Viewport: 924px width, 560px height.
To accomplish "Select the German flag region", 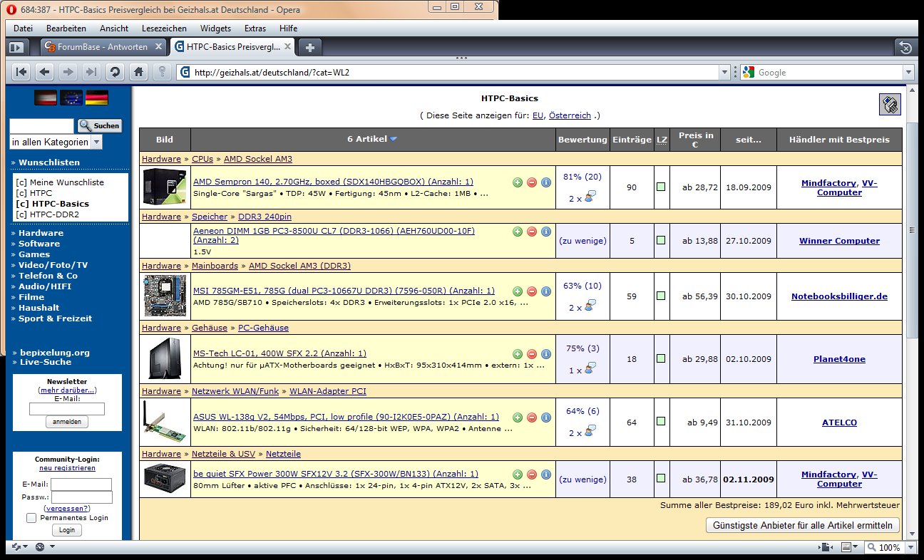I will tap(96, 98).
